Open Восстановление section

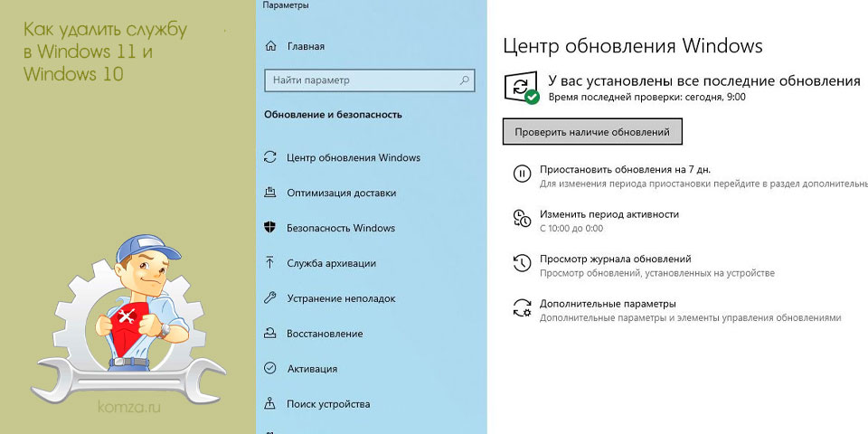pyautogui.click(x=325, y=334)
